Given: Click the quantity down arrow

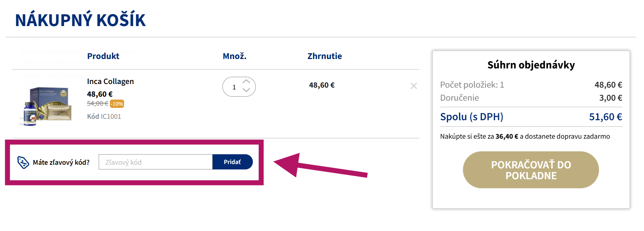Looking at the screenshot, I should 246,91.
